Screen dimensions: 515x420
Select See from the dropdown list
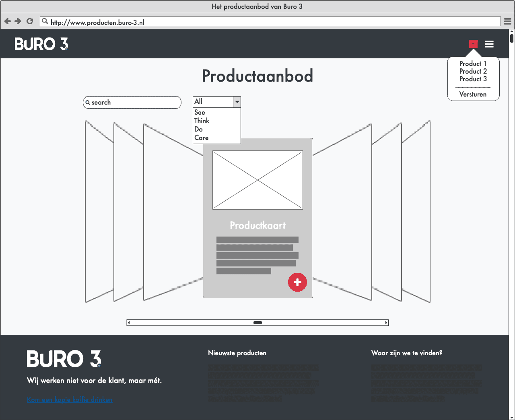(x=200, y=113)
